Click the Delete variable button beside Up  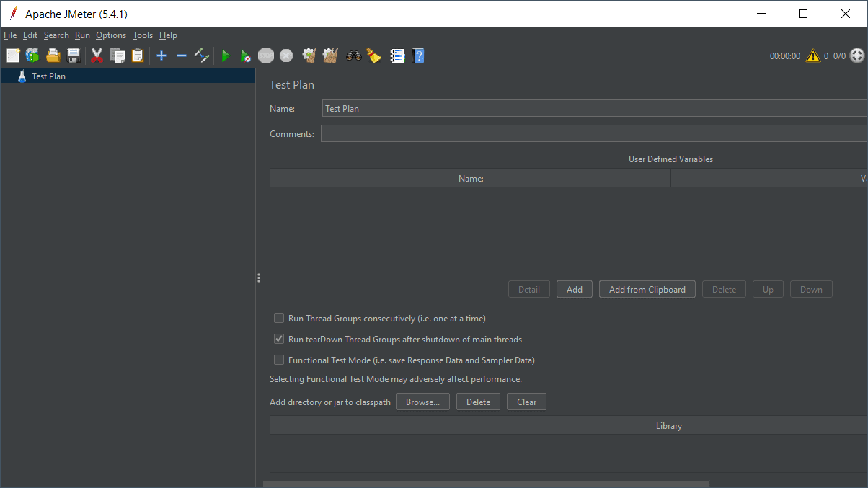tap(725, 289)
